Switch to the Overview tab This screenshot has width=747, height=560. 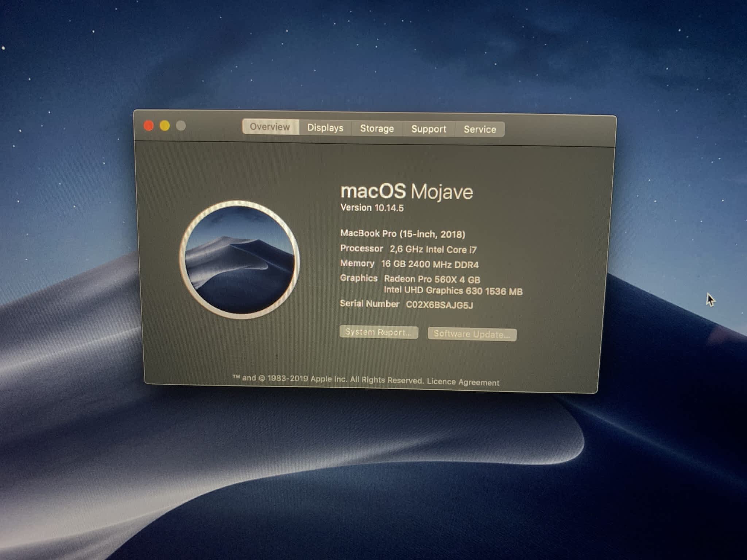[x=270, y=127]
